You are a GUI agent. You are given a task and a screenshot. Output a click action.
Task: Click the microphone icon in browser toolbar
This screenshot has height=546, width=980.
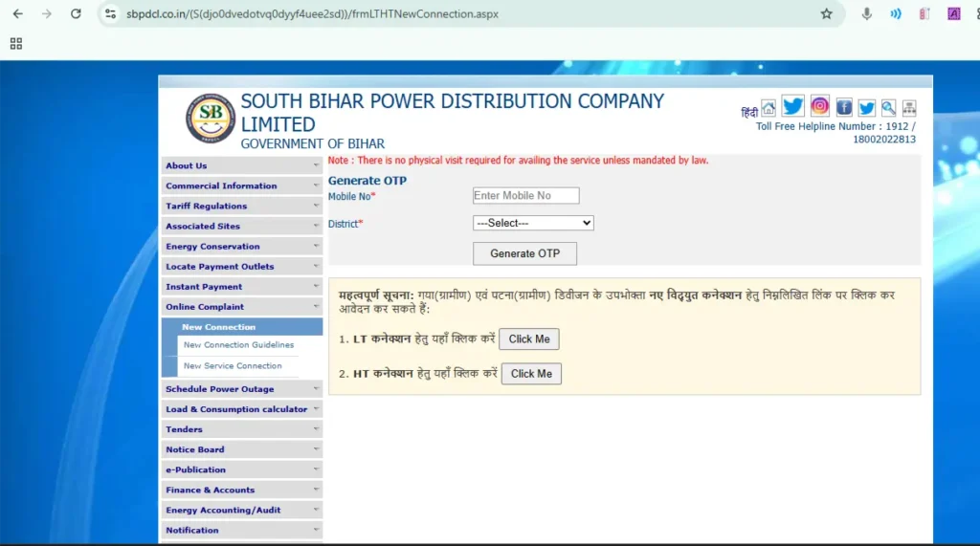(x=867, y=14)
